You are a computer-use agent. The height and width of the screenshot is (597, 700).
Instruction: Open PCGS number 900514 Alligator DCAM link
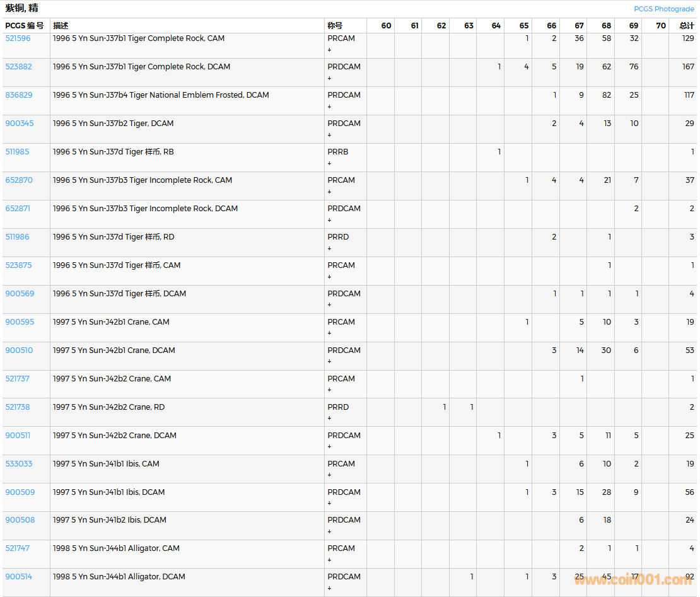(x=18, y=577)
